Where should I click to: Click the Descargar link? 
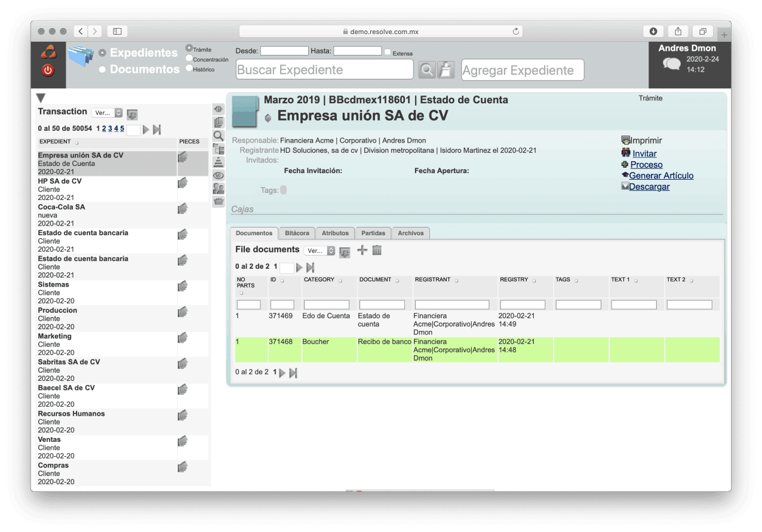649,187
